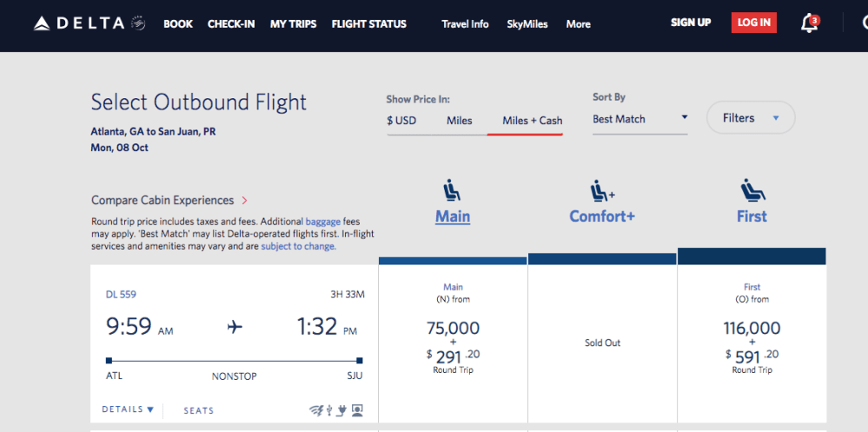Open the Flight Status menu item
This screenshot has width=868, height=432.
(x=368, y=23)
